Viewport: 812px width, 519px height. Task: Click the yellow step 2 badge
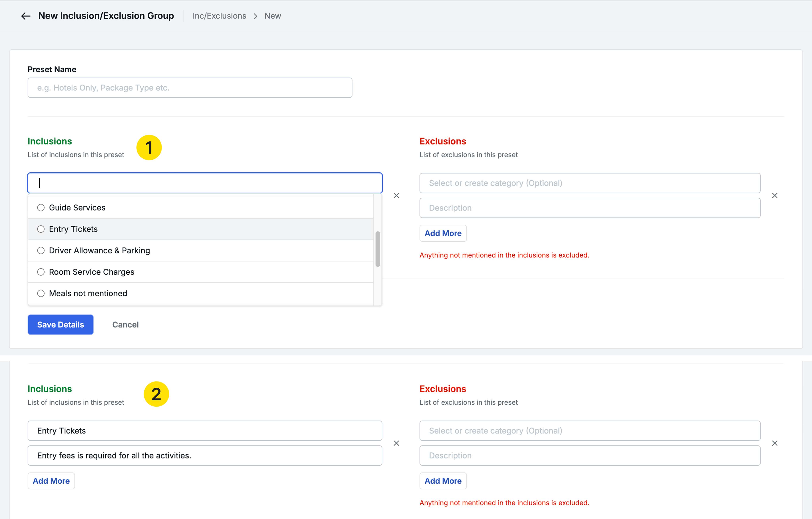point(156,394)
